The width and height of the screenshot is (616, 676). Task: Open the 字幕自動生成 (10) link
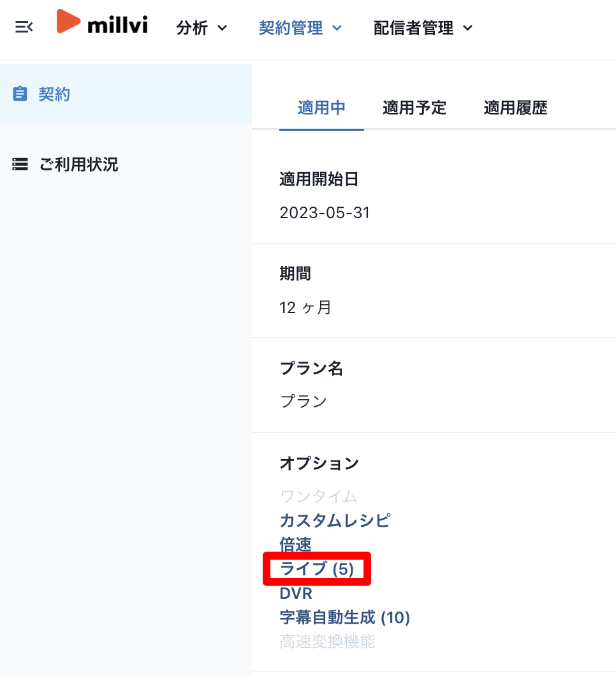point(345,617)
